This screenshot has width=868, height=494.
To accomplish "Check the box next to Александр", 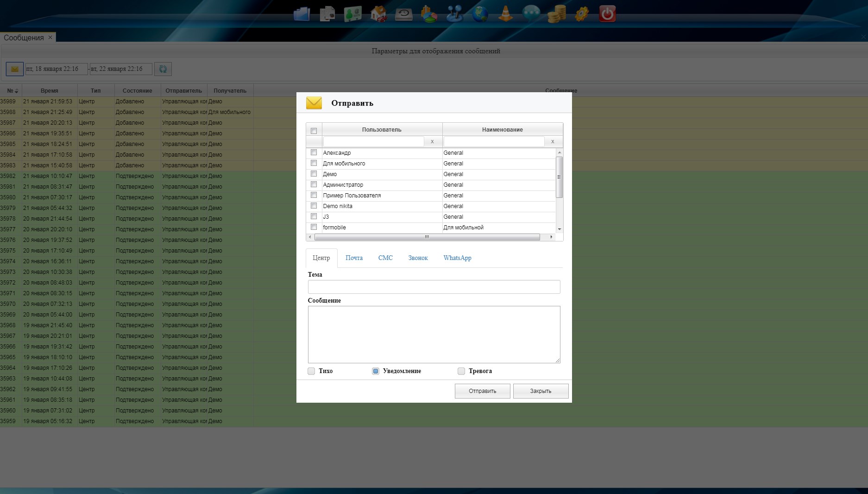I will (314, 152).
